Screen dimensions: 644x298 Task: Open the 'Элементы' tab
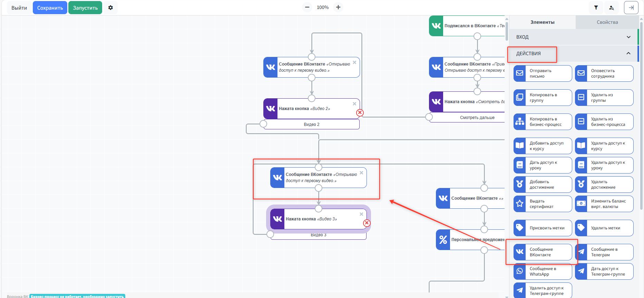tap(542, 22)
